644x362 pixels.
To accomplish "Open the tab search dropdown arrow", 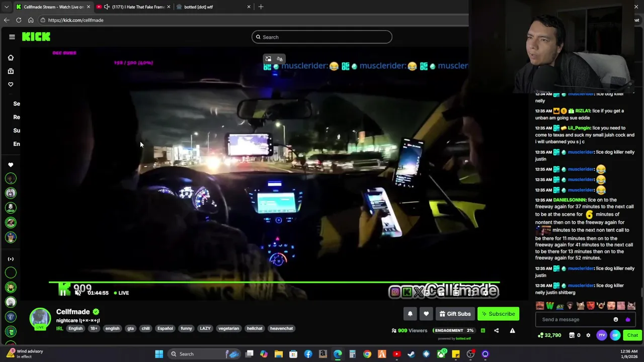I will 6,7.
